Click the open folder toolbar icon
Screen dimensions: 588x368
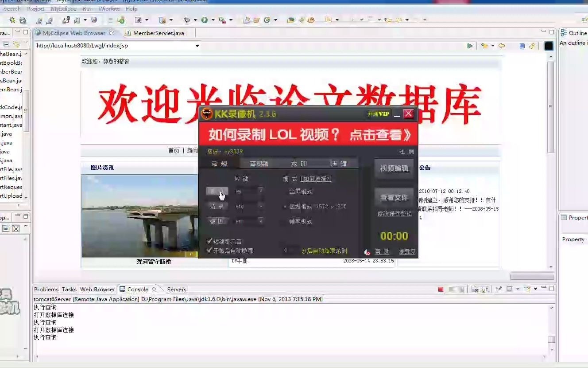pos(290,20)
